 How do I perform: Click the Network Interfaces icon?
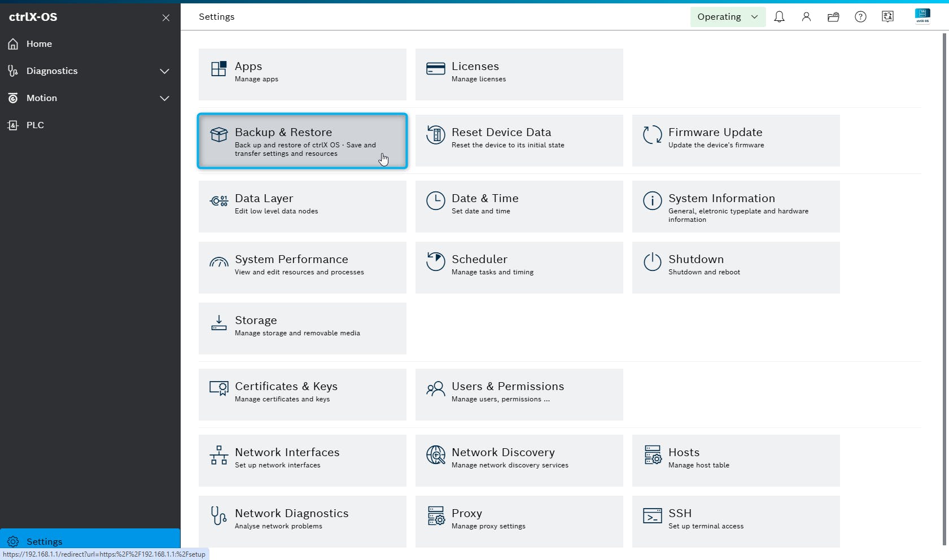pyautogui.click(x=219, y=455)
